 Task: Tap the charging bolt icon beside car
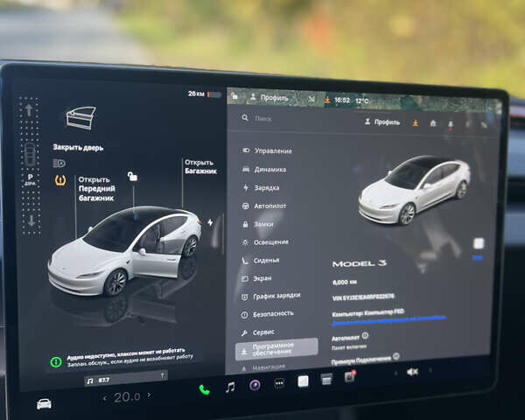209,222
